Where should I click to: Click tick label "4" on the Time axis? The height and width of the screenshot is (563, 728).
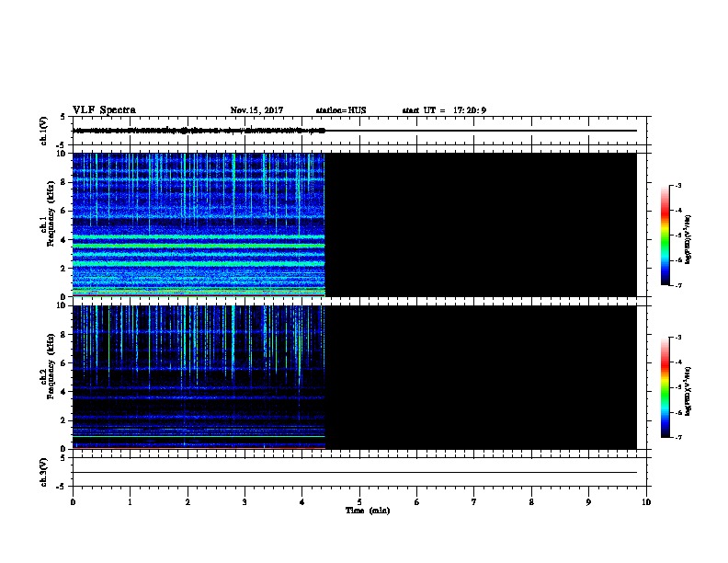tap(302, 502)
